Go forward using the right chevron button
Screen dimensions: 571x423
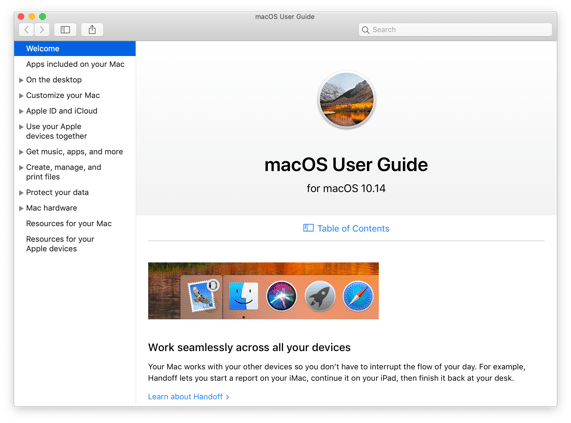point(42,30)
